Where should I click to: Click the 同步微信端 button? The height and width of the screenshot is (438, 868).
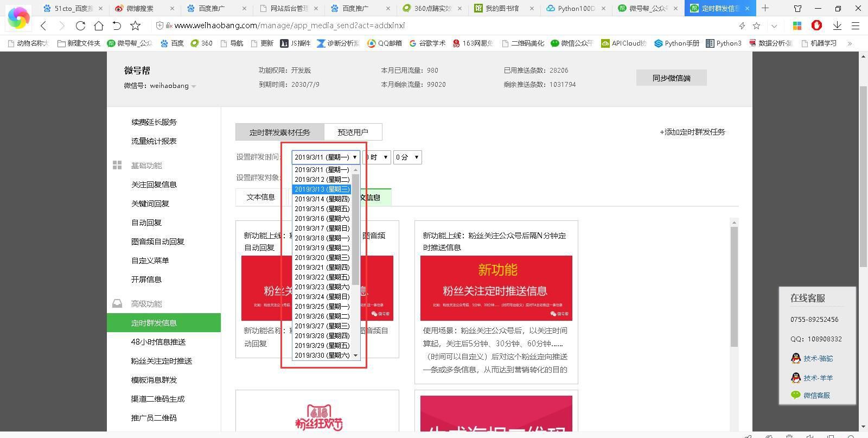[672, 78]
